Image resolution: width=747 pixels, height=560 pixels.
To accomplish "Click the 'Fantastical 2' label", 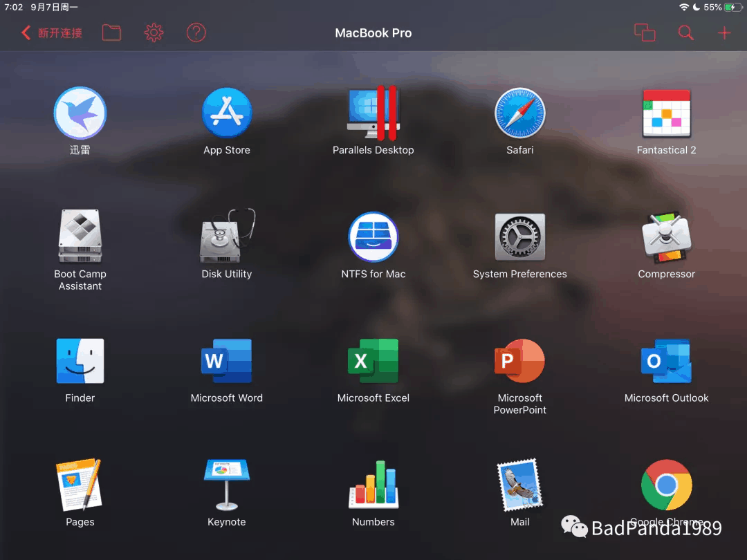I will pos(667,151).
